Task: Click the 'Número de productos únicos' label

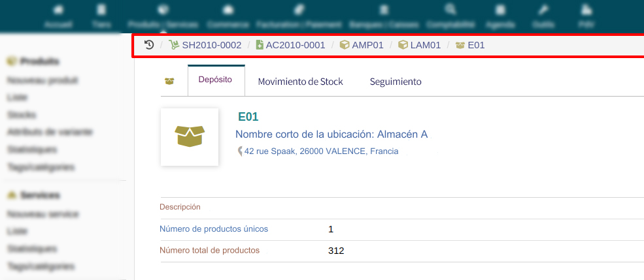Action: 214,229
